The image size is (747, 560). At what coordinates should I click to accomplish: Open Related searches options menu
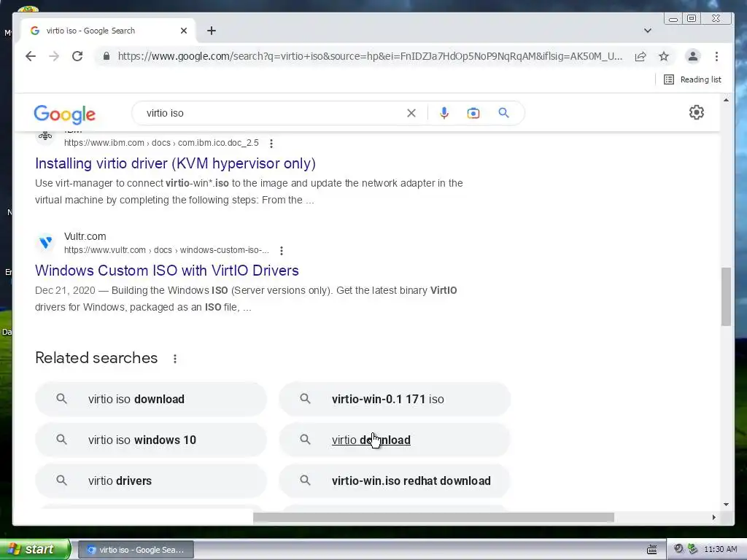[x=175, y=359]
